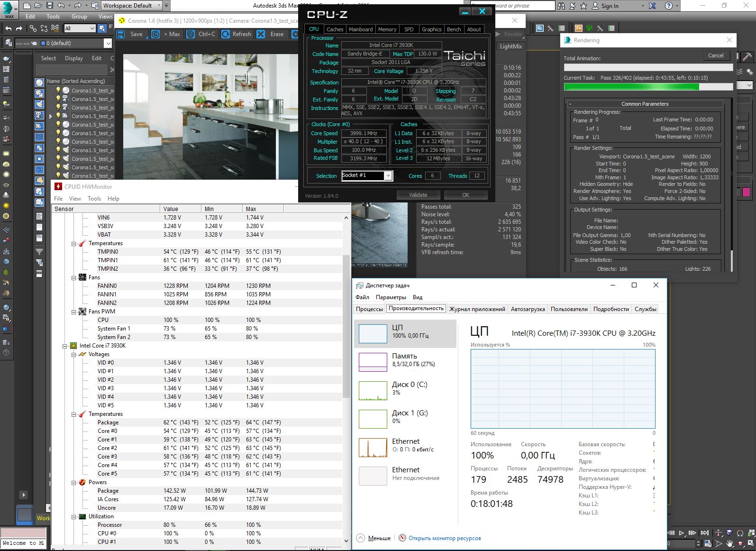The height and width of the screenshot is (551, 756).
Task: Collapse the Voltages node under Intel Core i7
Action: pyautogui.click(x=74, y=354)
